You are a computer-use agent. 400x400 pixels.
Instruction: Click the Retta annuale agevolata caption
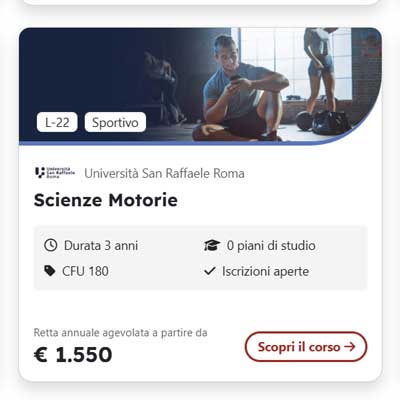(x=120, y=332)
